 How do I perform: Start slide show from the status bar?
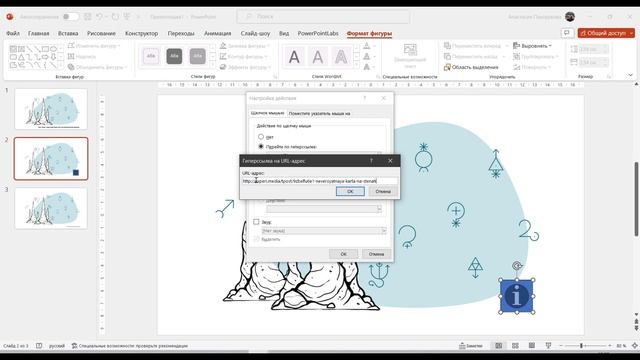[548, 346]
